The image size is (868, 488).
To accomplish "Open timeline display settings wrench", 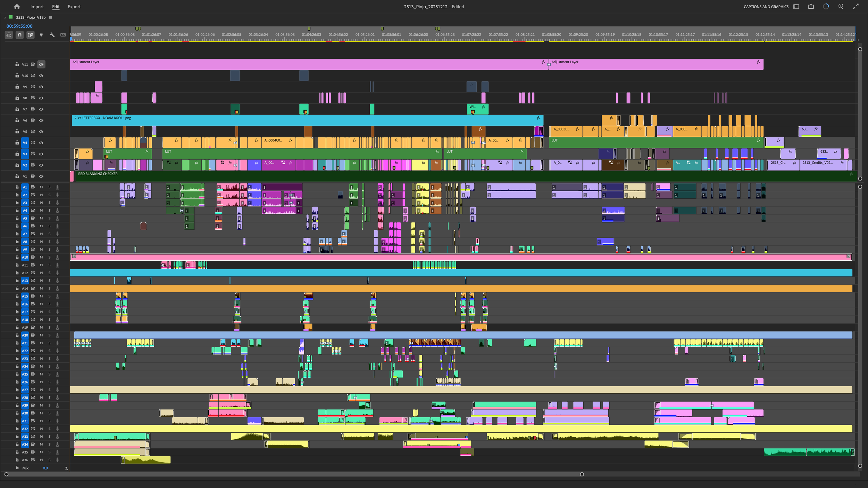I will [x=52, y=35].
